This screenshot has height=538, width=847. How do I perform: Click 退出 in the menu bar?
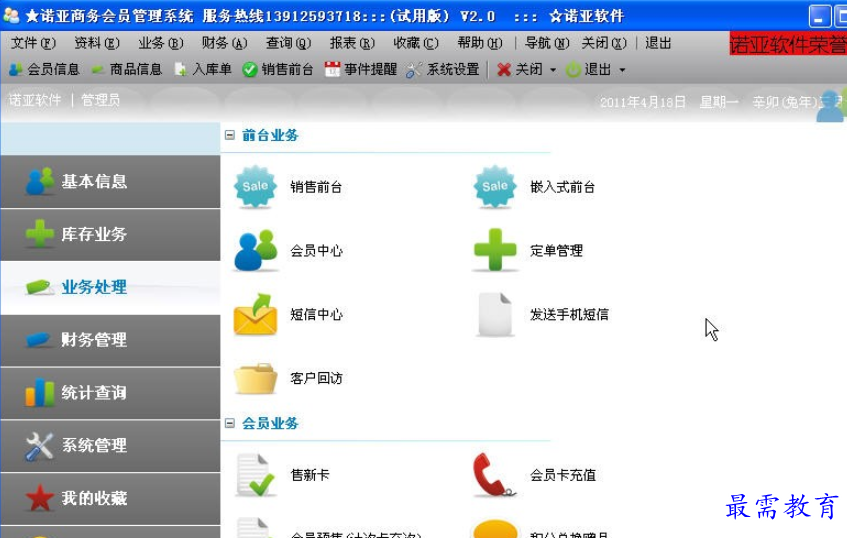tap(658, 43)
